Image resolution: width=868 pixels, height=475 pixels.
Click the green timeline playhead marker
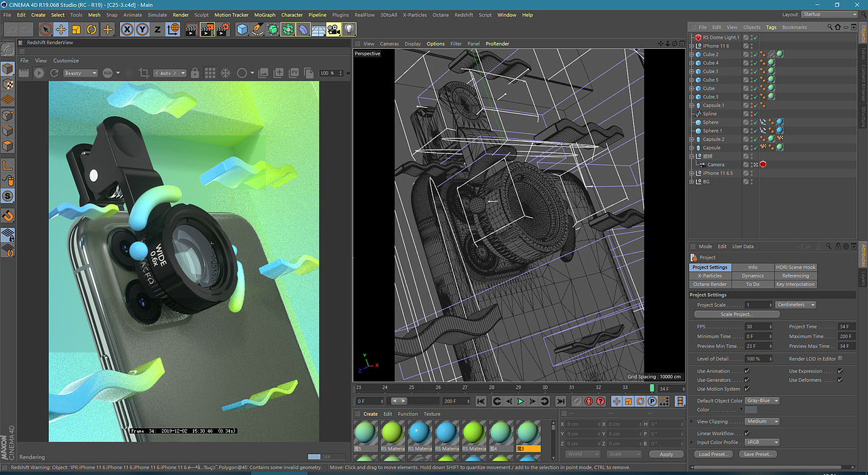pos(652,388)
